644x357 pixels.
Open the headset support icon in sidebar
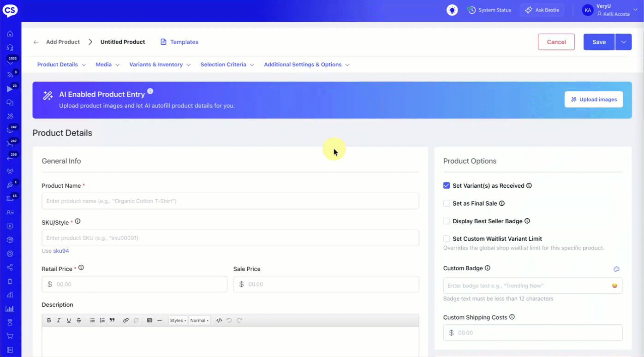pyautogui.click(x=10, y=48)
